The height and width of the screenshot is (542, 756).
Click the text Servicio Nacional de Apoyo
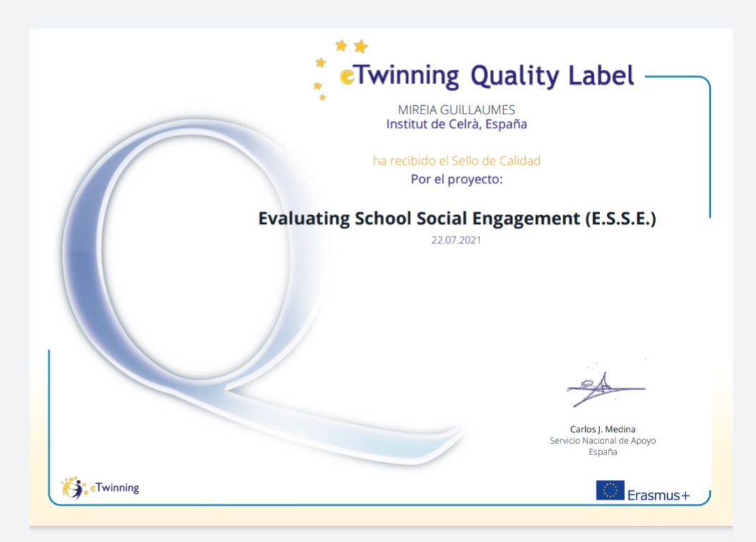click(x=603, y=441)
